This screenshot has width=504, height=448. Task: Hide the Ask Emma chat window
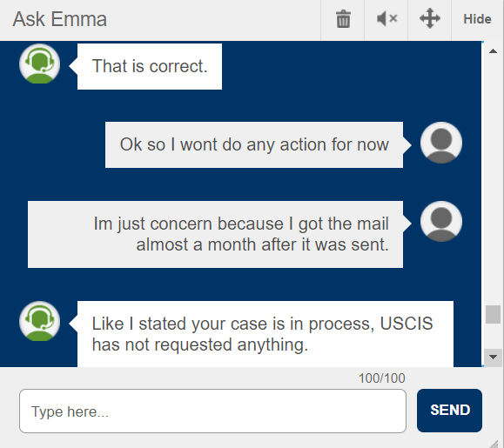[477, 19]
